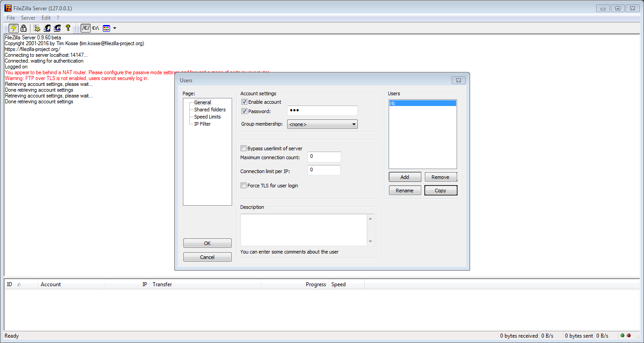Click 'Connected, waiting for authentication' log line
Screen dimensions: 644x343
(x=44, y=61)
